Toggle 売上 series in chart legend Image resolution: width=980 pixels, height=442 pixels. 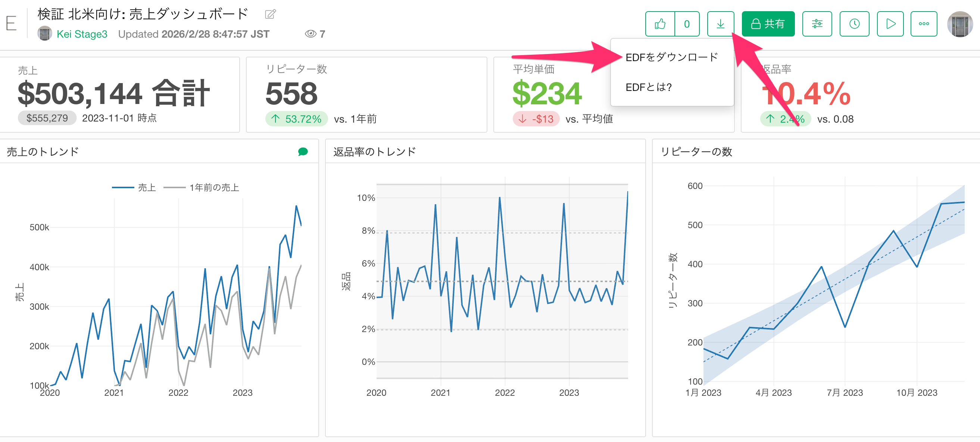[x=146, y=187]
